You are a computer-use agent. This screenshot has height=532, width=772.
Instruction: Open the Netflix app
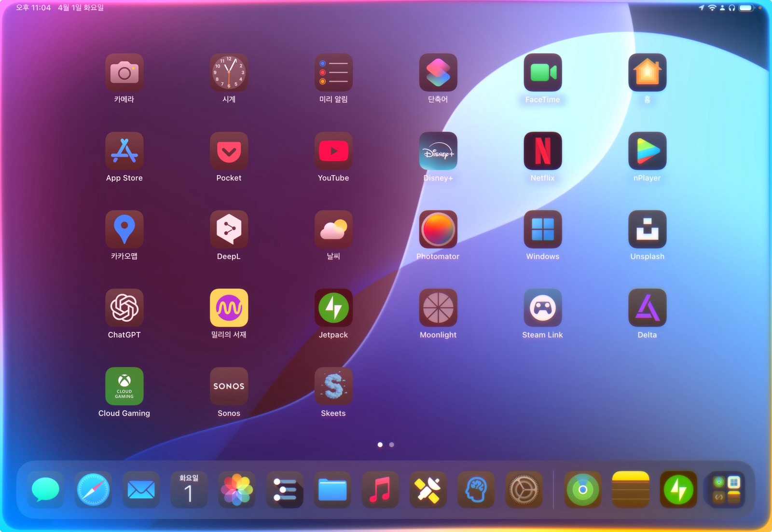click(543, 151)
